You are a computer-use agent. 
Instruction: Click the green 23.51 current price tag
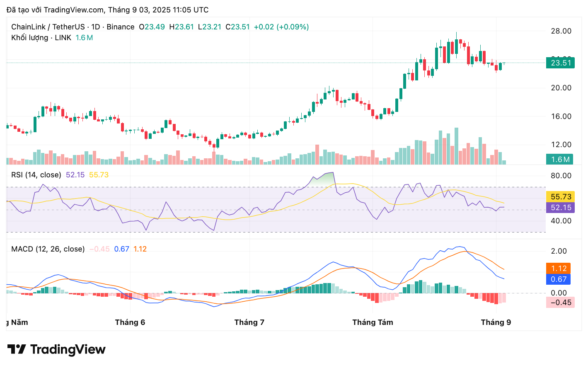pyautogui.click(x=560, y=63)
